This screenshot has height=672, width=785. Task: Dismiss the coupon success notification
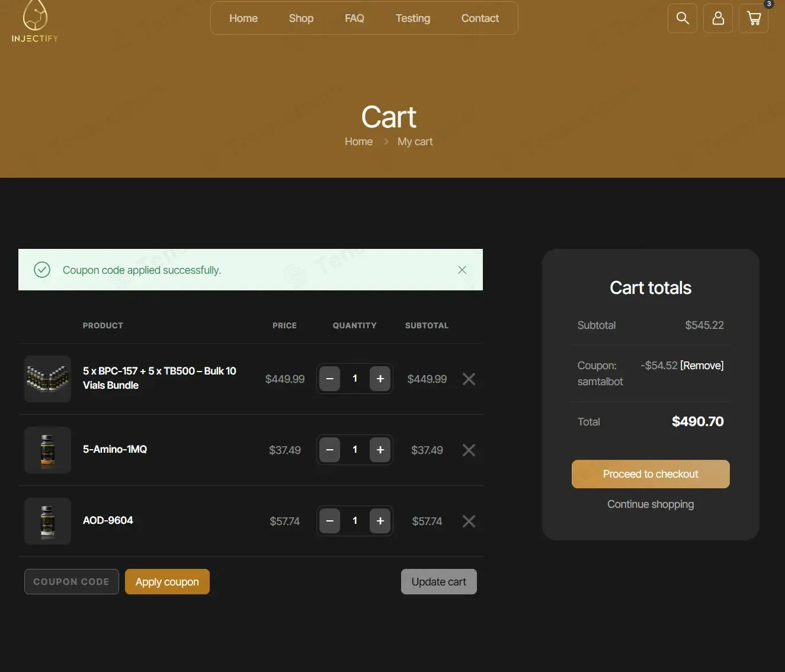[462, 270]
